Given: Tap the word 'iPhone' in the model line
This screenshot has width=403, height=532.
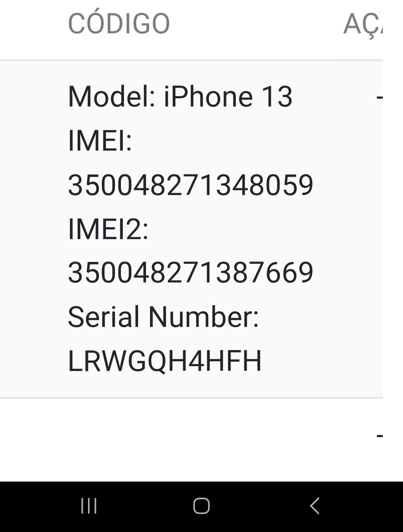Looking at the screenshot, I should tap(208, 97).
